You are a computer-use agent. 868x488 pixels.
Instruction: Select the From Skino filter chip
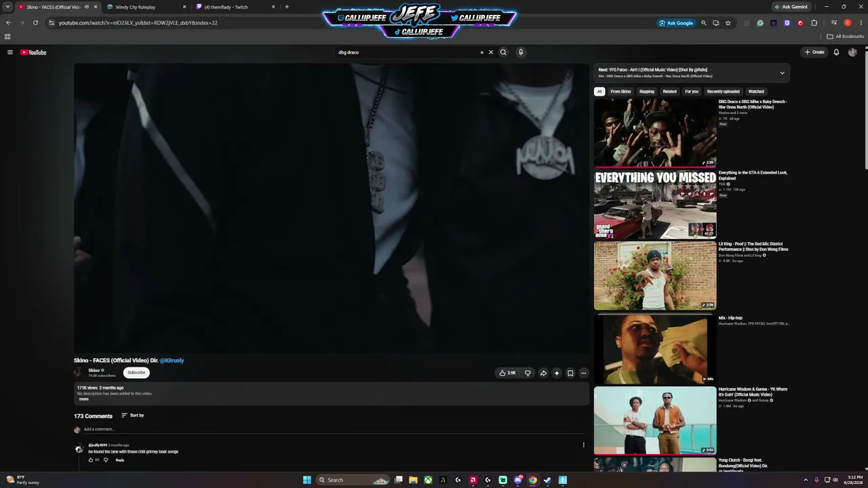[x=620, y=91]
